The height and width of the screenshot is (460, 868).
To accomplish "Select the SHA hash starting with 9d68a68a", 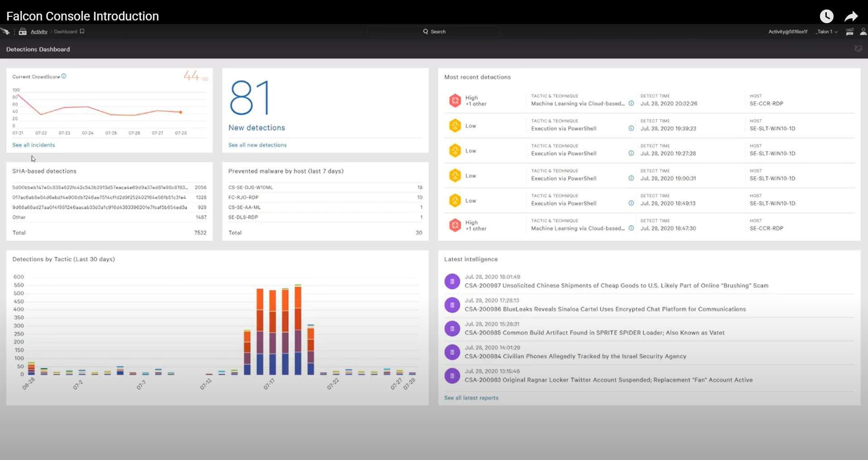I will point(100,207).
